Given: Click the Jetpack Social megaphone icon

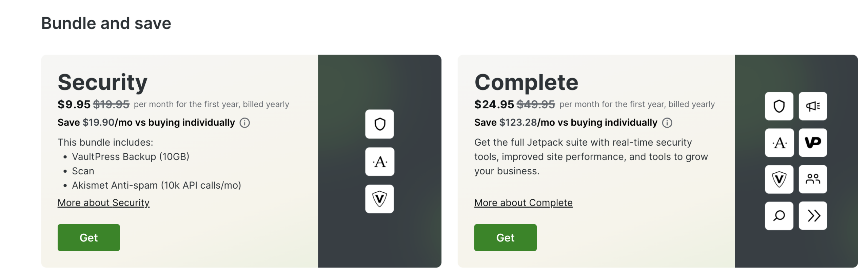Looking at the screenshot, I should 813,106.
